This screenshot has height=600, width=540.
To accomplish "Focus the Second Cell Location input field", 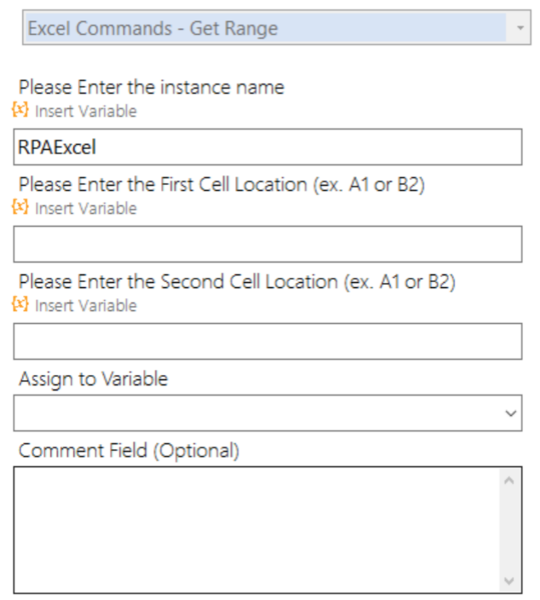I will coord(268,341).
